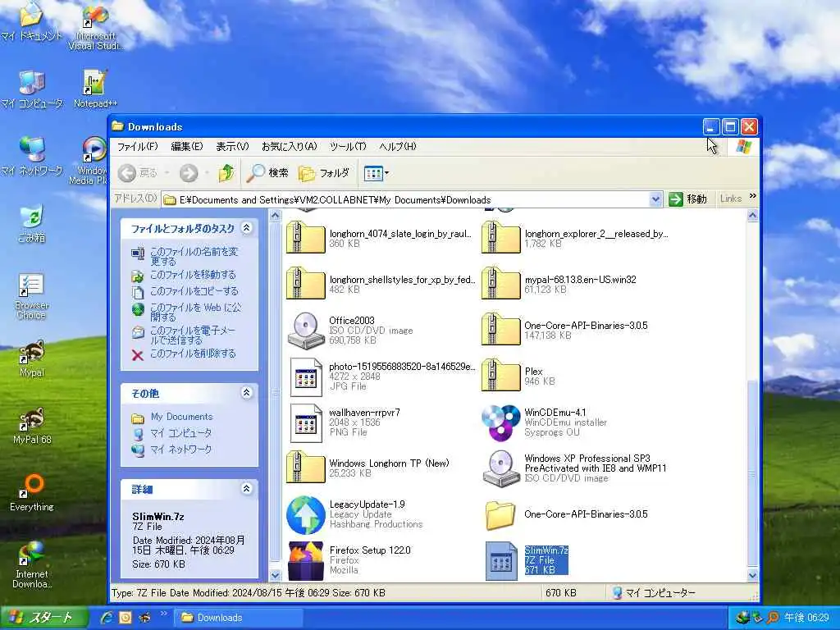
Task: Select the Firefox Setup 122.0 installer icon
Action: click(305, 560)
